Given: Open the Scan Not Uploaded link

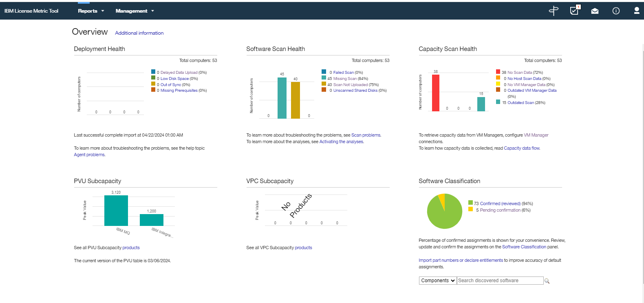Looking at the screenshot, I should click(351, 85).
